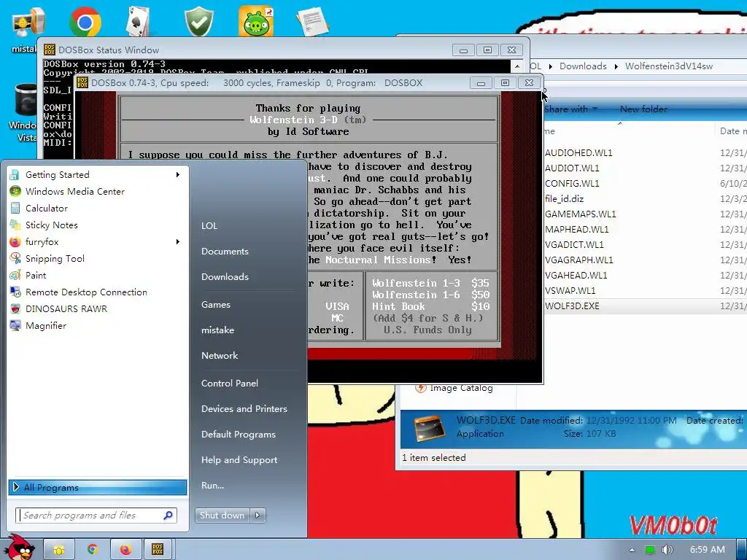
Task: Switch to DOSBox via taskbar icon
Action: 158,550
